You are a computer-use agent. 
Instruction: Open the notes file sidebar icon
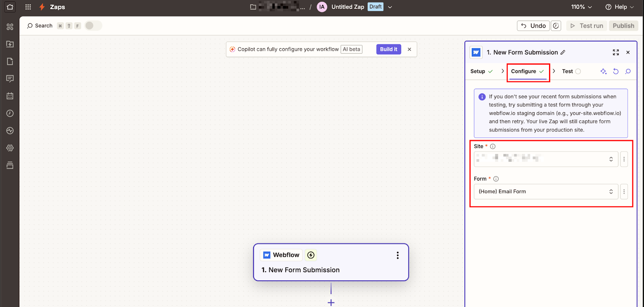pyautogui.click(x=10, y=61)
